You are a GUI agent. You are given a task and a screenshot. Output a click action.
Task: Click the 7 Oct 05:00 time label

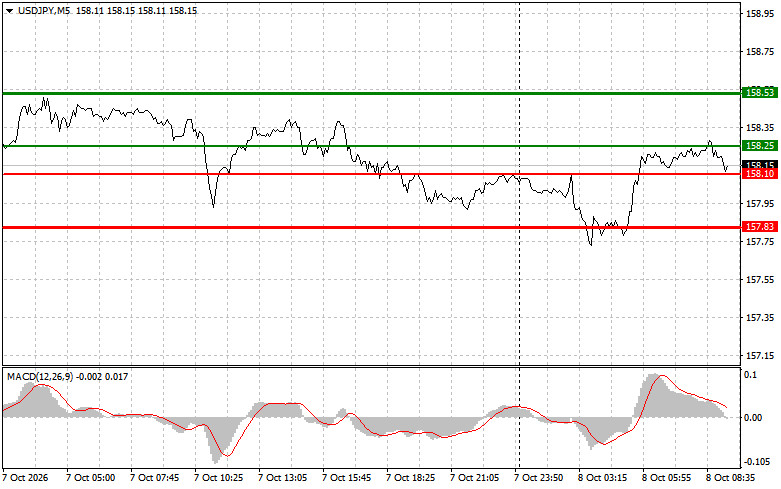[91, 478]
